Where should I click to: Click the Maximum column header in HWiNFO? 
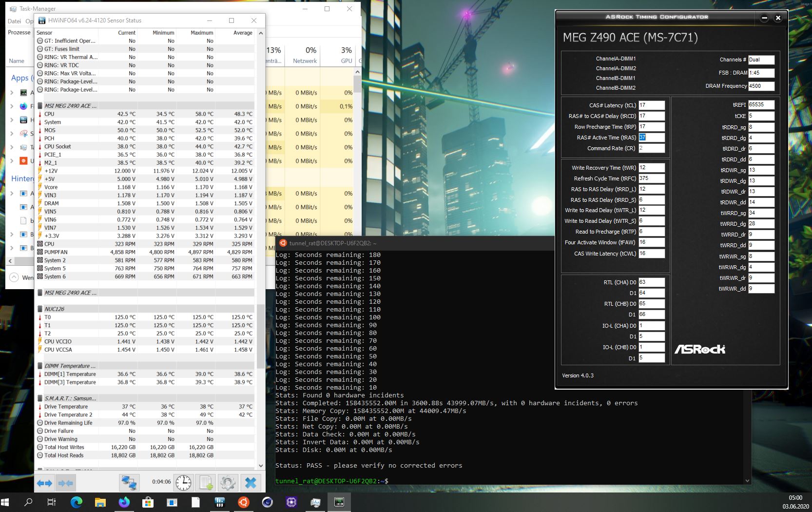pos(201,33)
